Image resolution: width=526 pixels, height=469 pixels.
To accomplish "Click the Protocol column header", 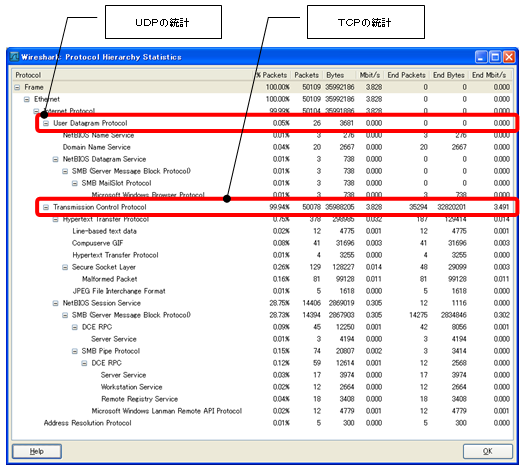I will tap(133, 75).
